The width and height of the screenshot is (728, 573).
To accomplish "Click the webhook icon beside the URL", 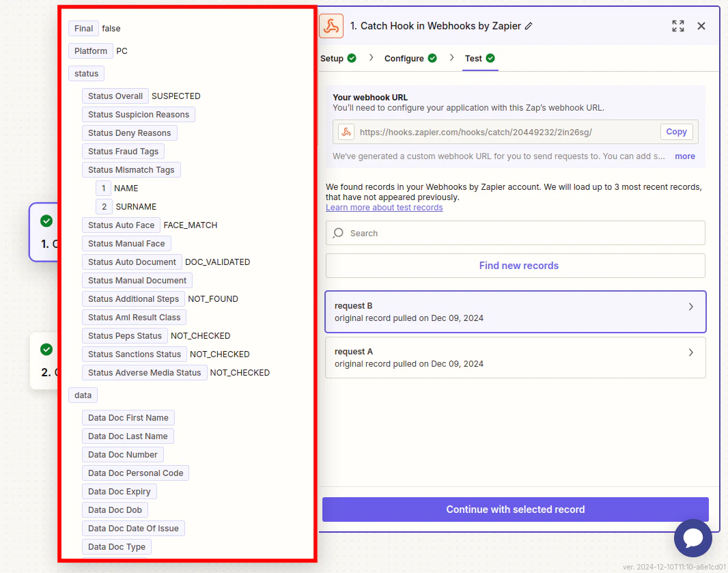I will point(346,131).
